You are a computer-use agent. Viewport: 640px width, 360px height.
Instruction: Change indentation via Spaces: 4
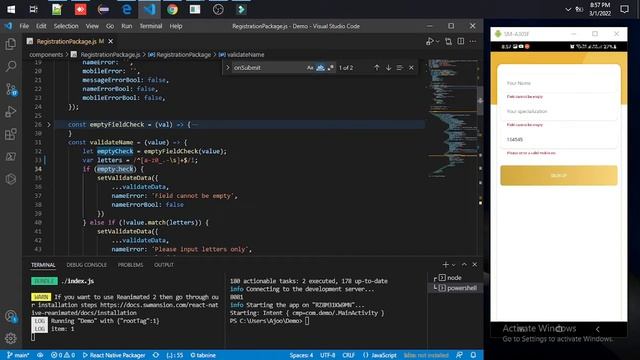[x=301, y=355]
